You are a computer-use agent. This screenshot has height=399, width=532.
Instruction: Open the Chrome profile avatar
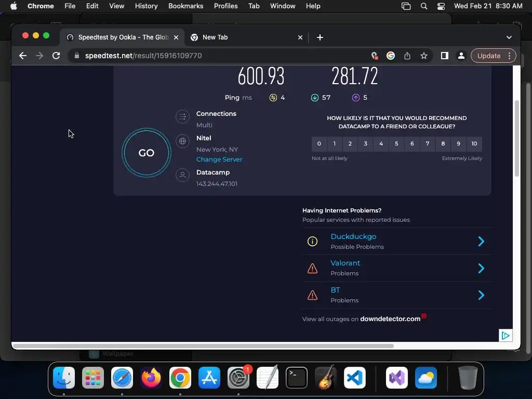click(x=461, y=56)
